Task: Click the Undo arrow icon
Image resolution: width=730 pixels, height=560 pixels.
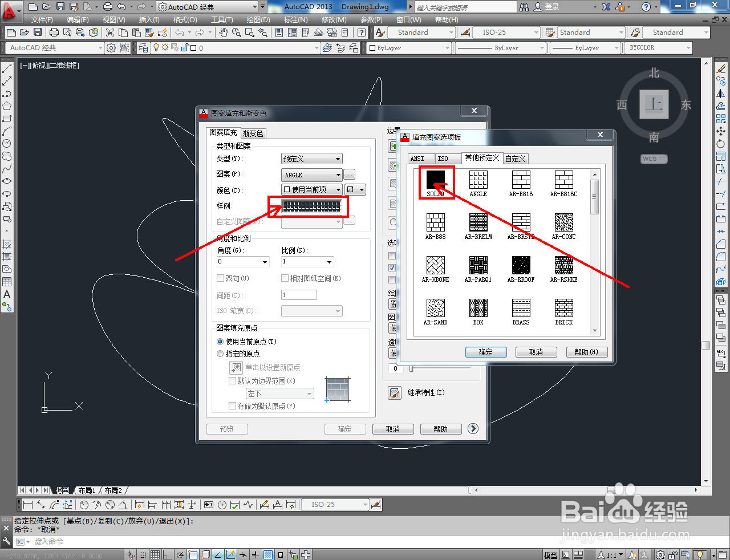Action: pyautogui.click(x=180, y=33)
